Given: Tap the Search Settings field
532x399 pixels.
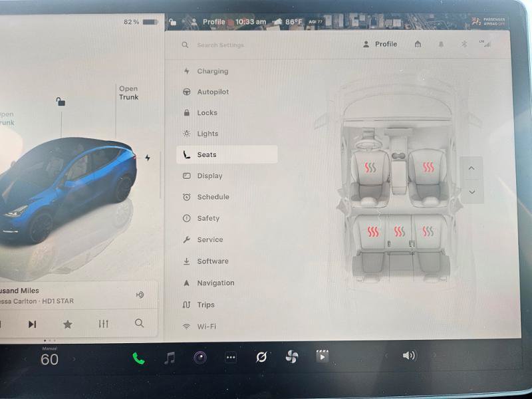Looking at the screenshot, I should (x=221, y=45).
